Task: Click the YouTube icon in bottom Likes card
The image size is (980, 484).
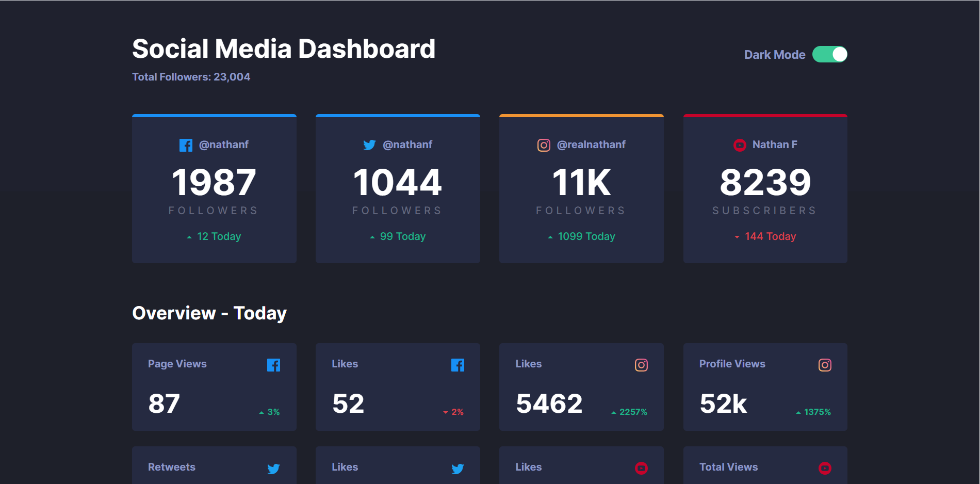Action: (x=641, y=468)
